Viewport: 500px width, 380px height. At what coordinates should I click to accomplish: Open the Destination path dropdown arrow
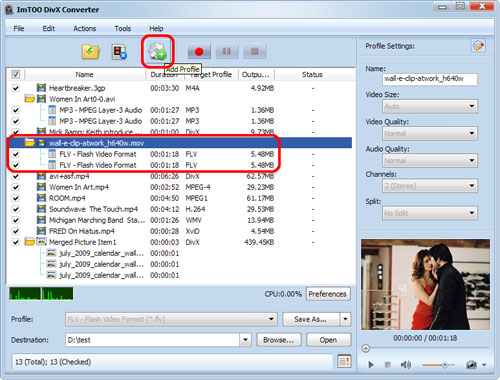pos(245,340)
